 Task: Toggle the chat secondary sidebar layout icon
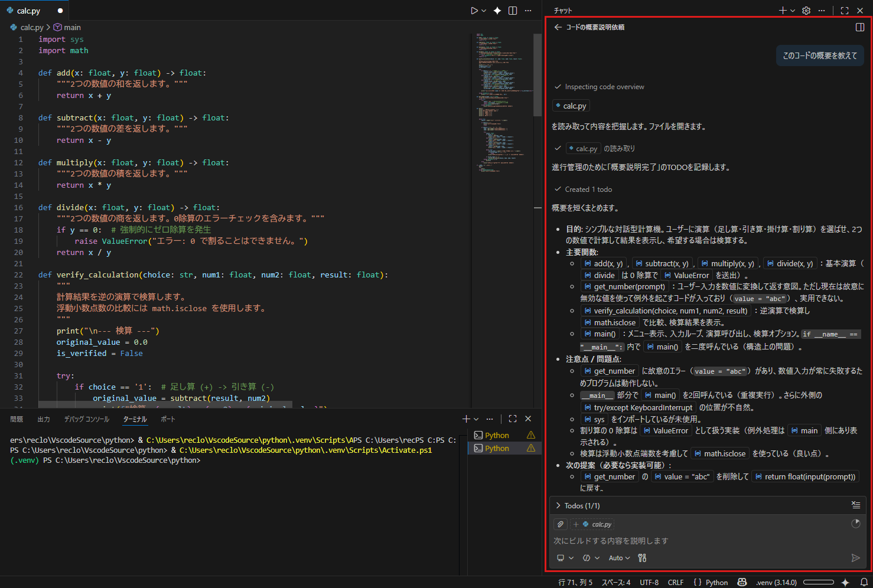coord(860,27)
